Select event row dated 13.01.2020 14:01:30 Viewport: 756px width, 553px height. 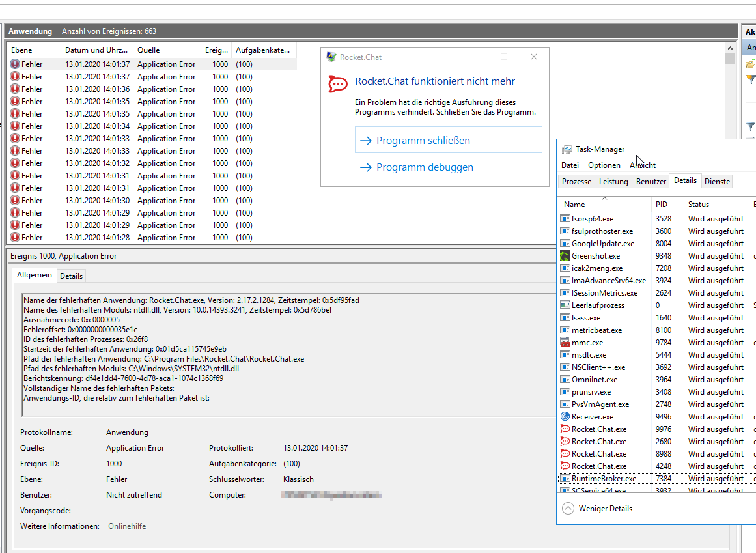[152, 201]
